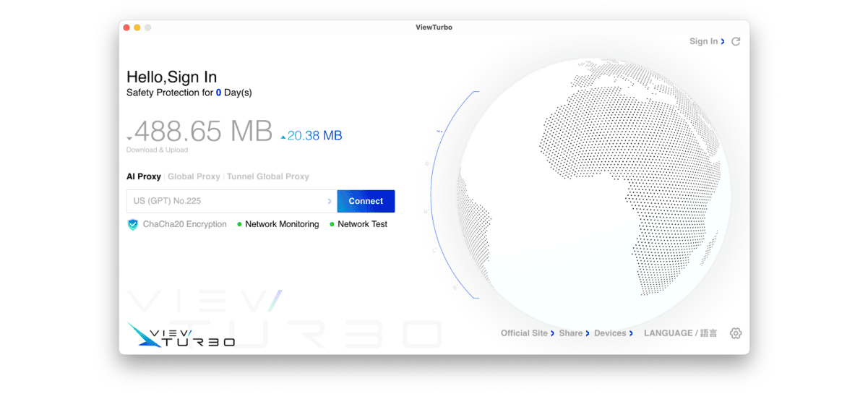This screenshot has width=868, height=394.
Task: Click the ViewTurbo logo in the bottom corner
Action: [181, 335]
